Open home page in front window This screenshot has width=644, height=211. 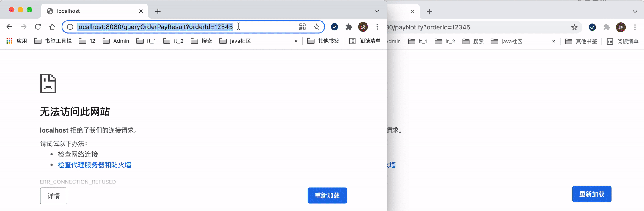(x=52, y=27)
